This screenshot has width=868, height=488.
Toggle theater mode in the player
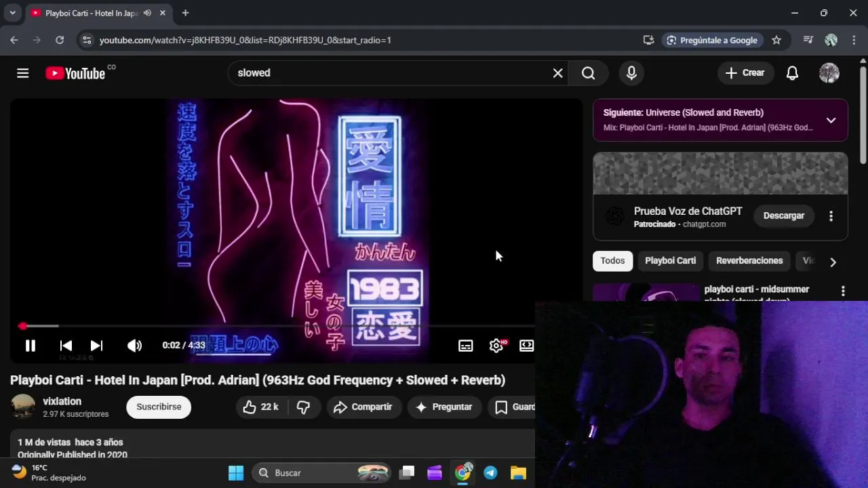[x=526, y=346]
